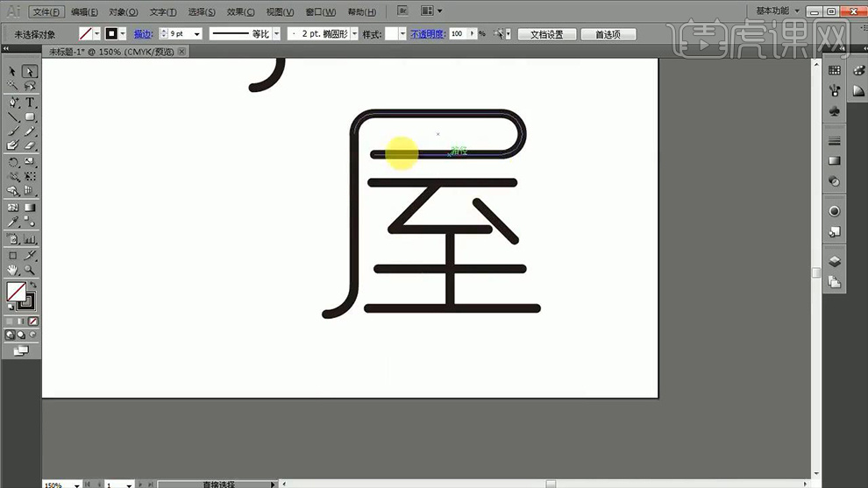Screen dimensions: 868x488
Task: Set the None fill mode
Action: (x=33, y=322)
